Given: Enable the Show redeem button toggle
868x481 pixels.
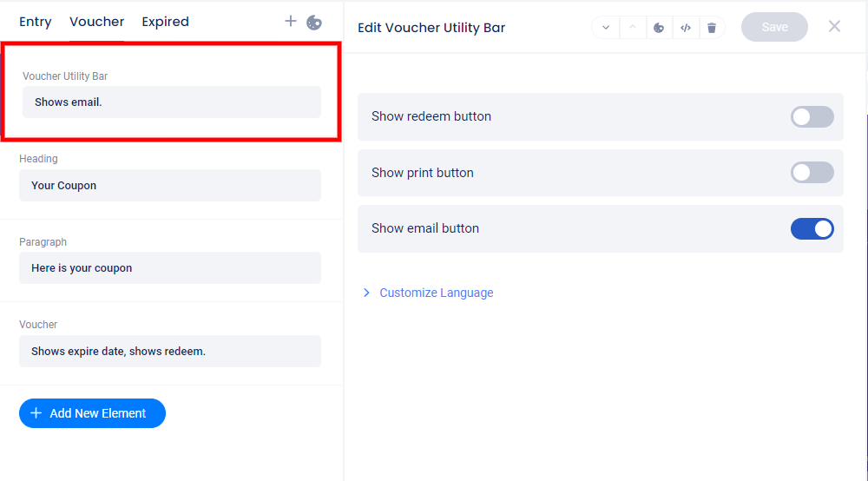Looking at the screenshot, I should [x=812, y=116].
